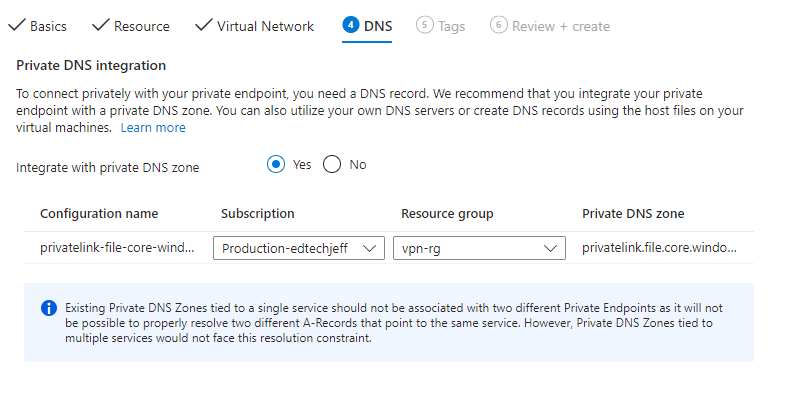The width and height of the screenshot is (801, 410).
Task: Click the Subscription column header
Action: click(258, 213)
